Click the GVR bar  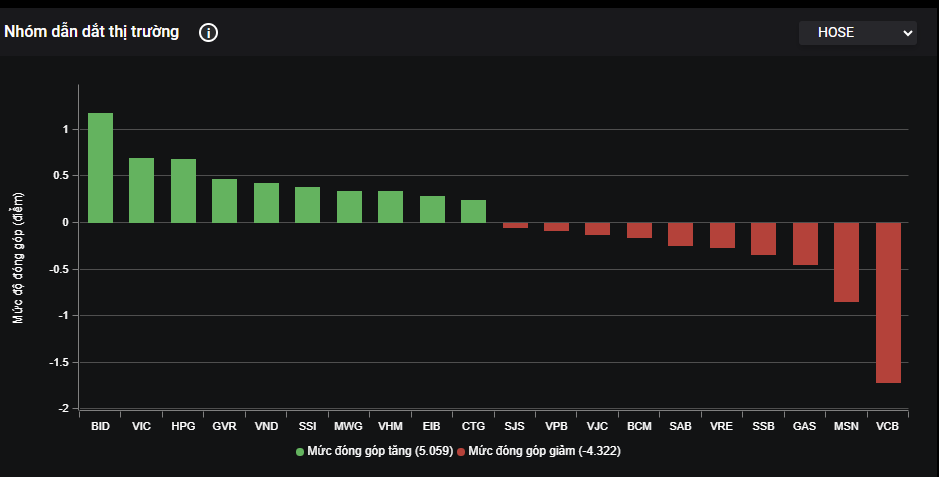pos(224,201)
